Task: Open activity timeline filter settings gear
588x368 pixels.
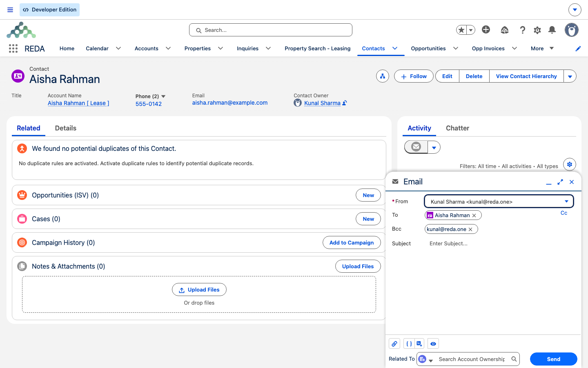Action: click(x=570, y=164)
